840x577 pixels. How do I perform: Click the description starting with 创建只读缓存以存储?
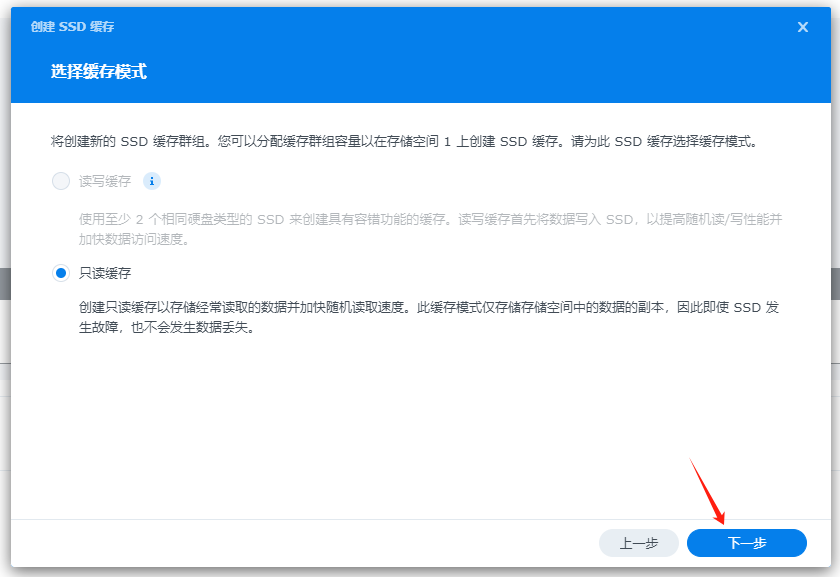coord(429,317)
